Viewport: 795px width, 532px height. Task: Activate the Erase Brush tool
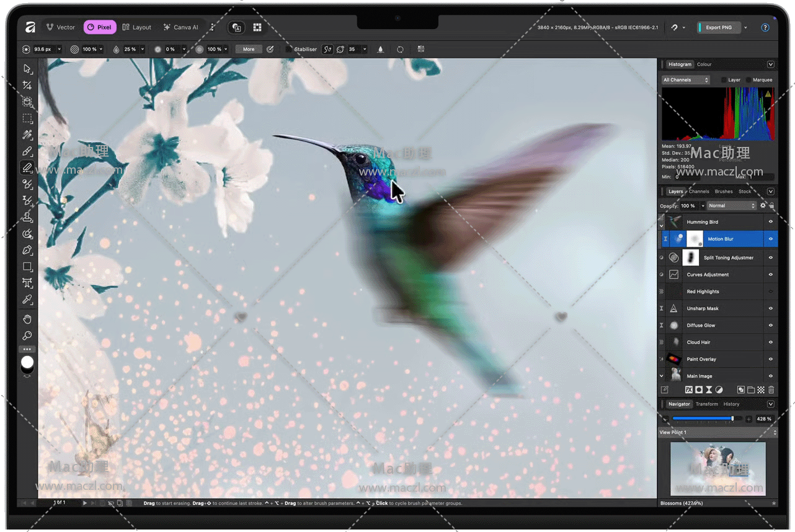[x=27, y=168]
